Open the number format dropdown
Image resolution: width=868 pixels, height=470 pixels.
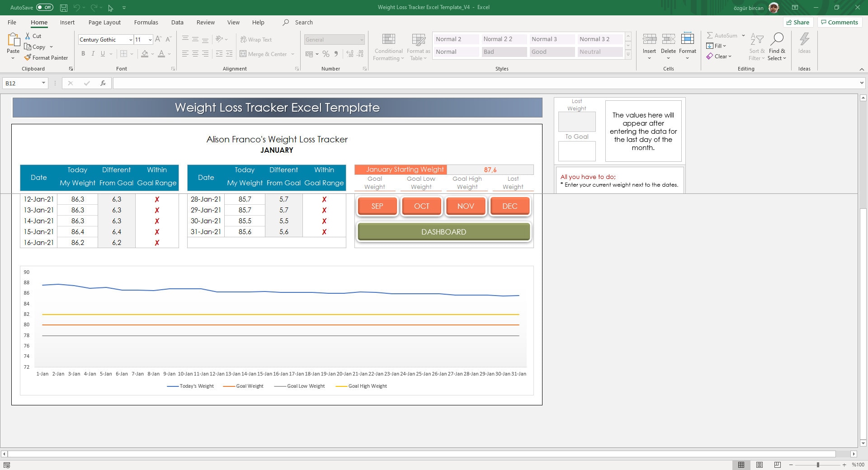[362, 39]
